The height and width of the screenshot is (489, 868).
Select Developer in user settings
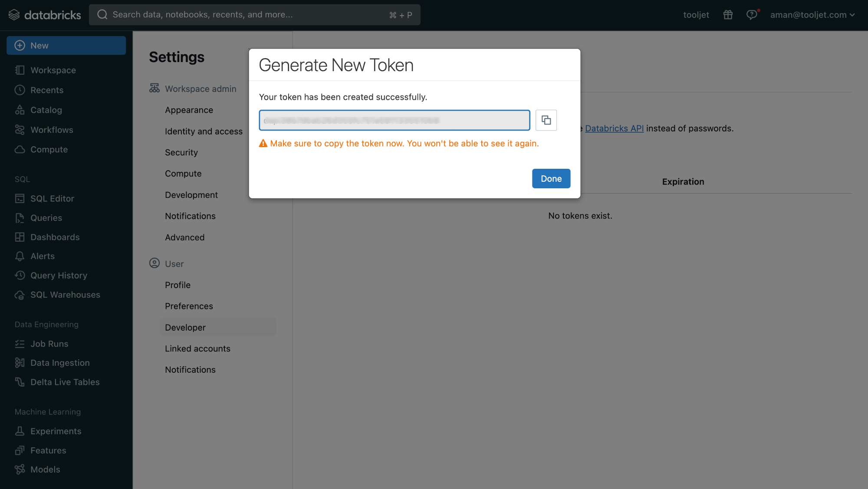coord(185,327)
